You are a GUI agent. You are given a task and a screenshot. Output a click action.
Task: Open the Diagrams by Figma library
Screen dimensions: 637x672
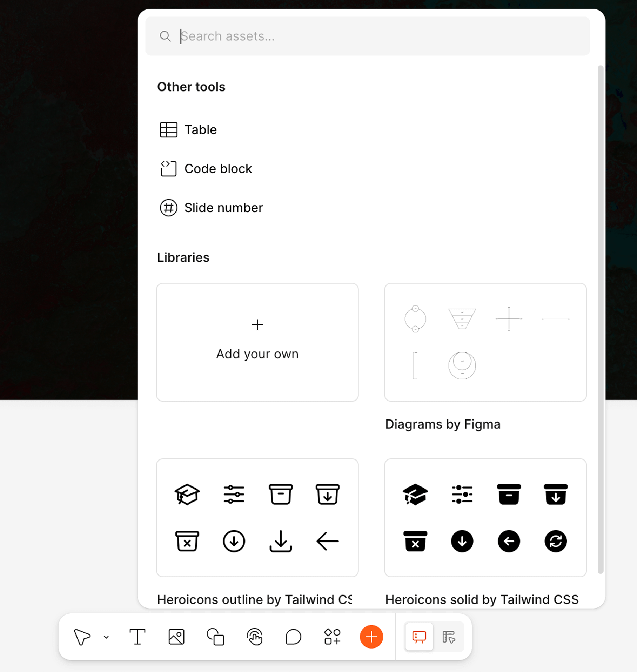pyautogui.click(x=485, y=342)
